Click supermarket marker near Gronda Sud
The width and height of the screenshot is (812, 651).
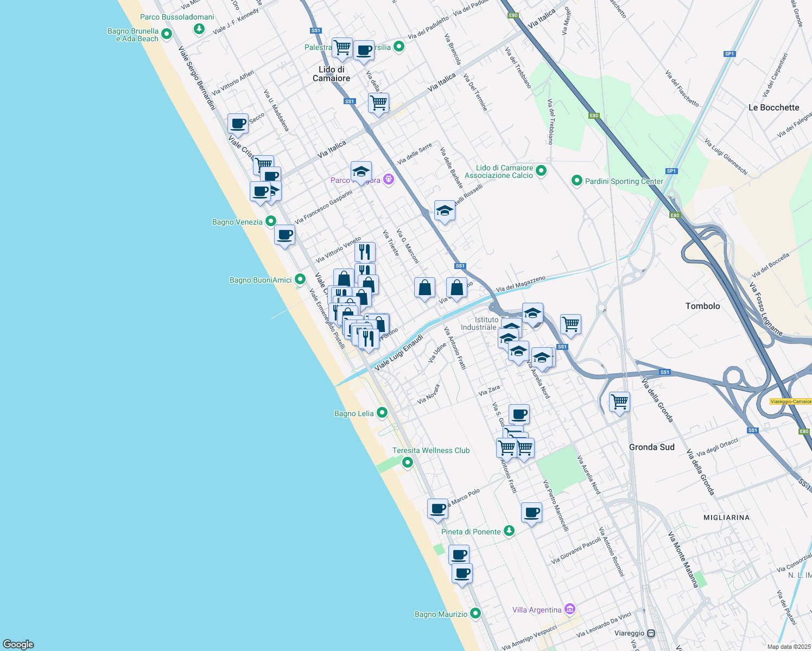point(619,403)
